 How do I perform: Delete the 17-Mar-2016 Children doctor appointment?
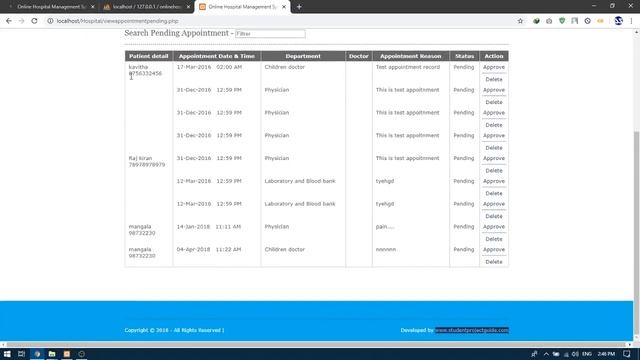tap(493, 79)
